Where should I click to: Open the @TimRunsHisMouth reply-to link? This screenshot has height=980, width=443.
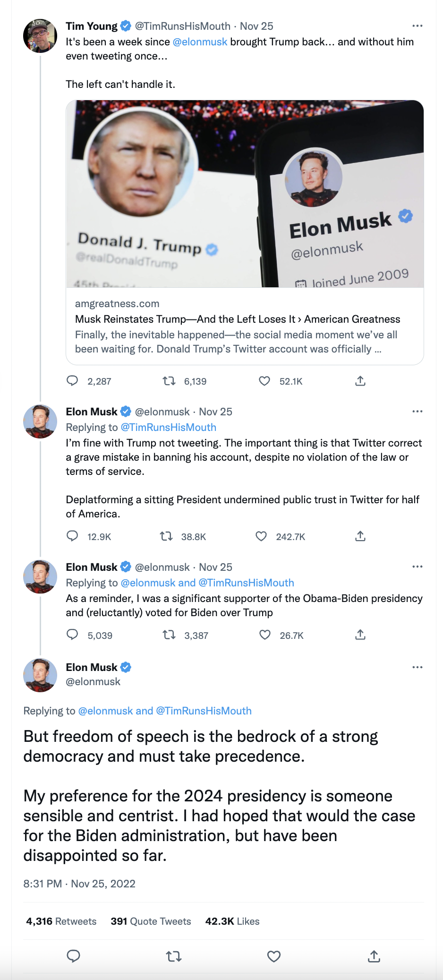pyautogui.click(x=169, y=427)
